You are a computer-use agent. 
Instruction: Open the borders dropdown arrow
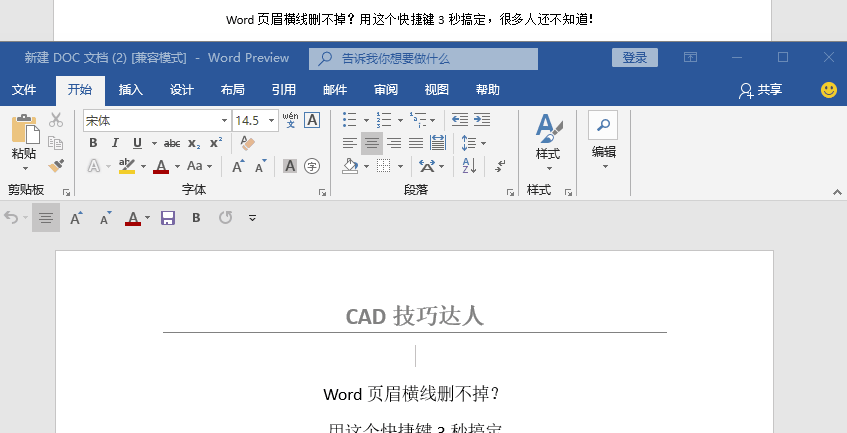click(400, 166)
